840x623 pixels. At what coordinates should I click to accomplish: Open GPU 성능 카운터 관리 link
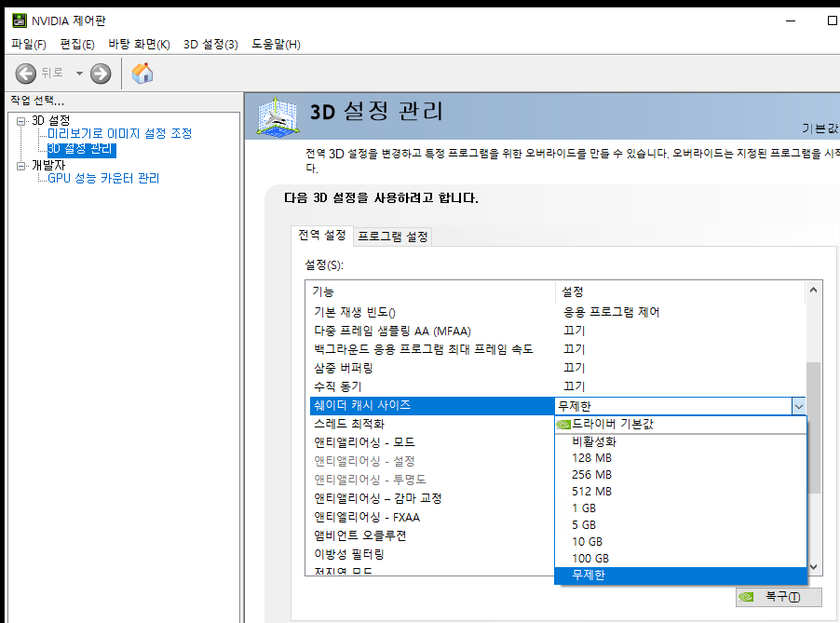[103, 179]
